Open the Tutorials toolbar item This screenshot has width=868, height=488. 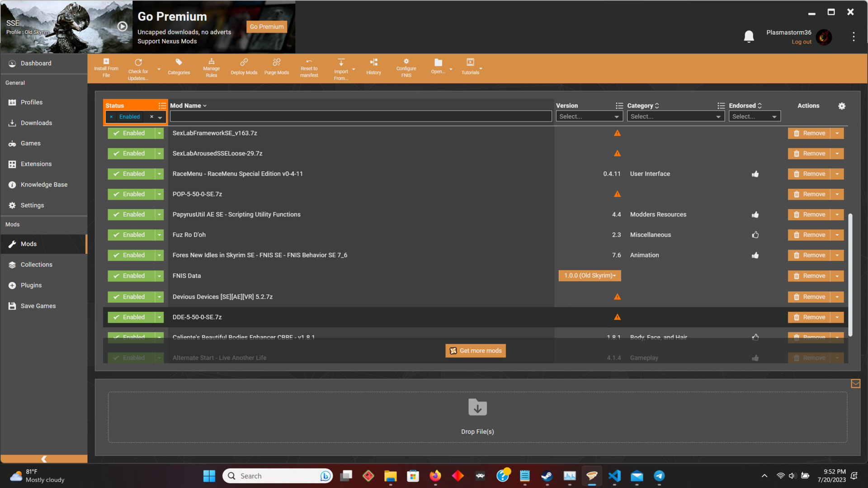pos(470,66)
